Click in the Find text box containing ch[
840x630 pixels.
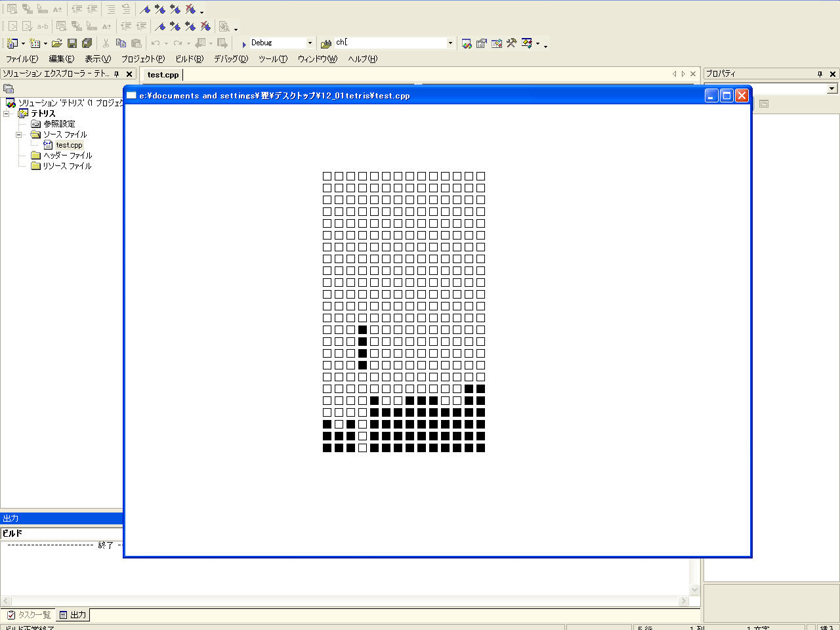tap(390, 43)
